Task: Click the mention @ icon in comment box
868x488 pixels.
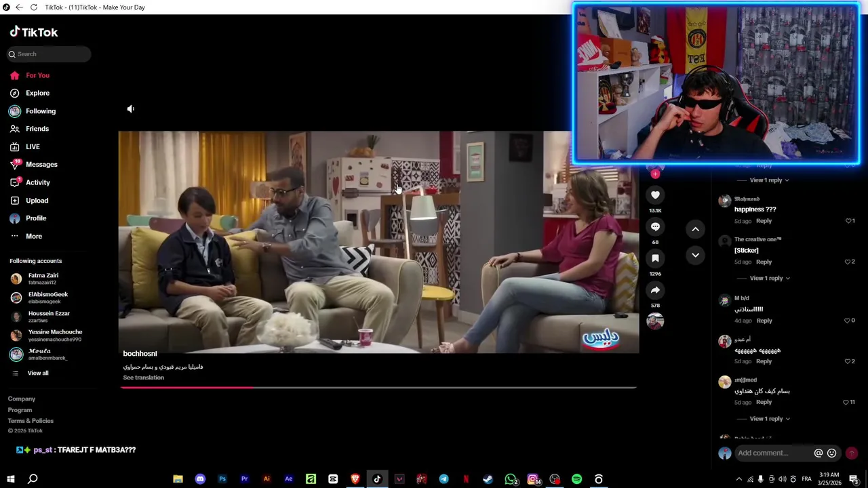Action: tap(818, 453)
